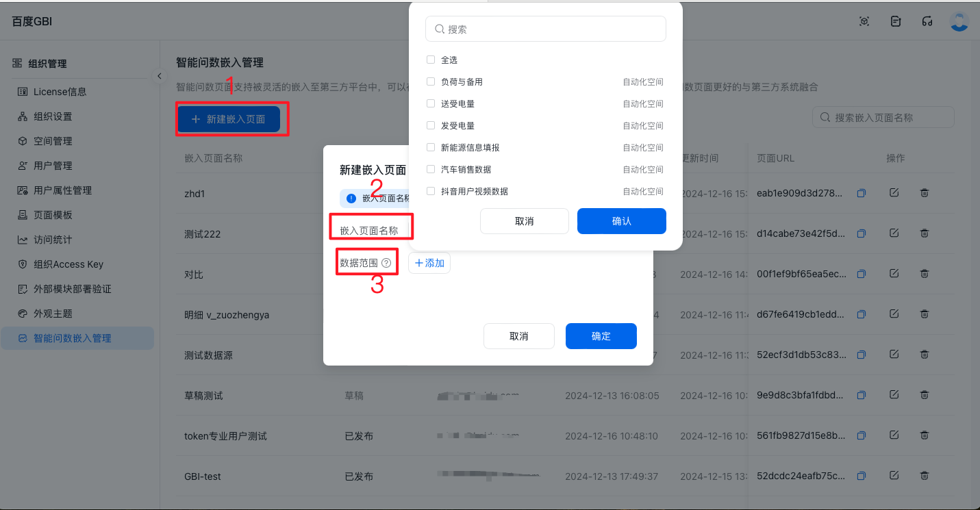The width and height of the screenshot is (980, 510).
Task: Delete the zhd1 embedded page
Action: [924, 193]
